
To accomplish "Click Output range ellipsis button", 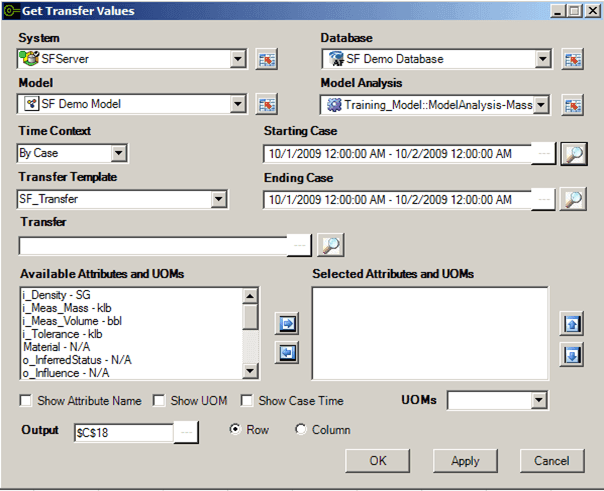I will 186,432.
